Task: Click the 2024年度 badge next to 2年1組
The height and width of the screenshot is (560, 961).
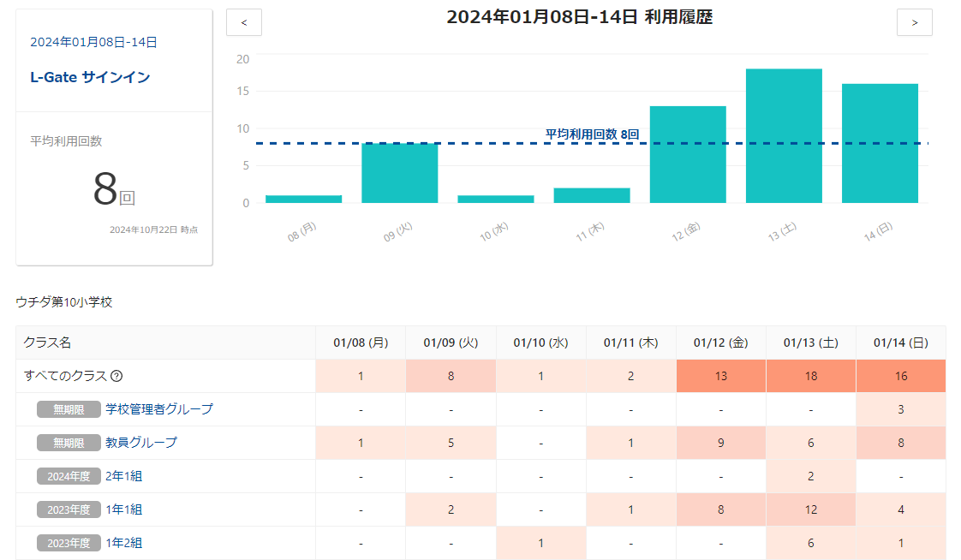Action: (67, 476)
